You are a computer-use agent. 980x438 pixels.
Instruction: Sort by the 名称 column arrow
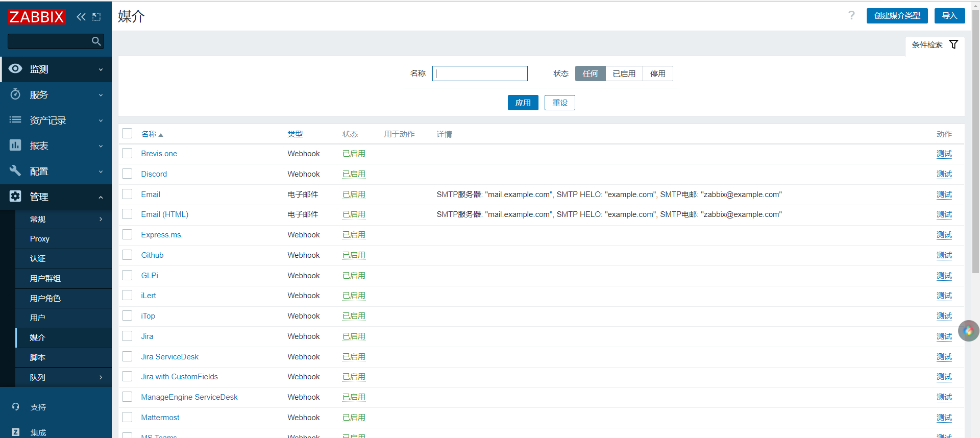pos(160,135)
